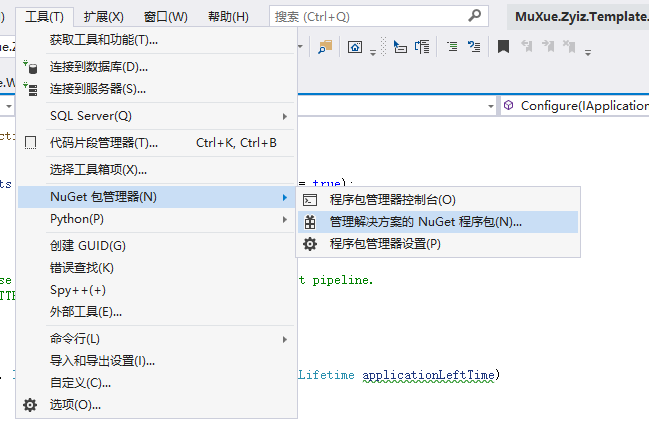
Task: Click the NuGet 包管理器 submenu arrow
Action: point(285,197)
